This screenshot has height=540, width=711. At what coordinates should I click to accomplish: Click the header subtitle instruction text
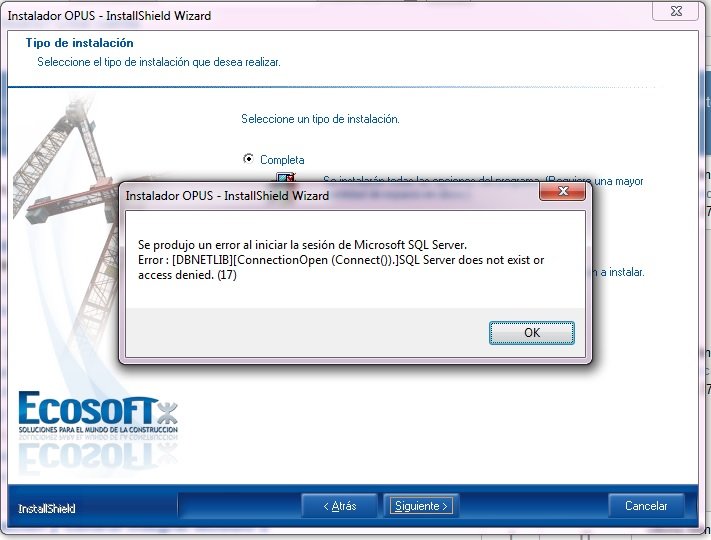pyautogui.click(x=158, y=62)
